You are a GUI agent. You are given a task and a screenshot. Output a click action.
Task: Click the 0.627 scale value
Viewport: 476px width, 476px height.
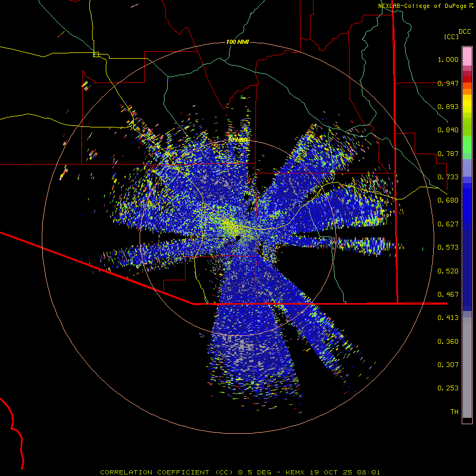click(x=448, y=224)
